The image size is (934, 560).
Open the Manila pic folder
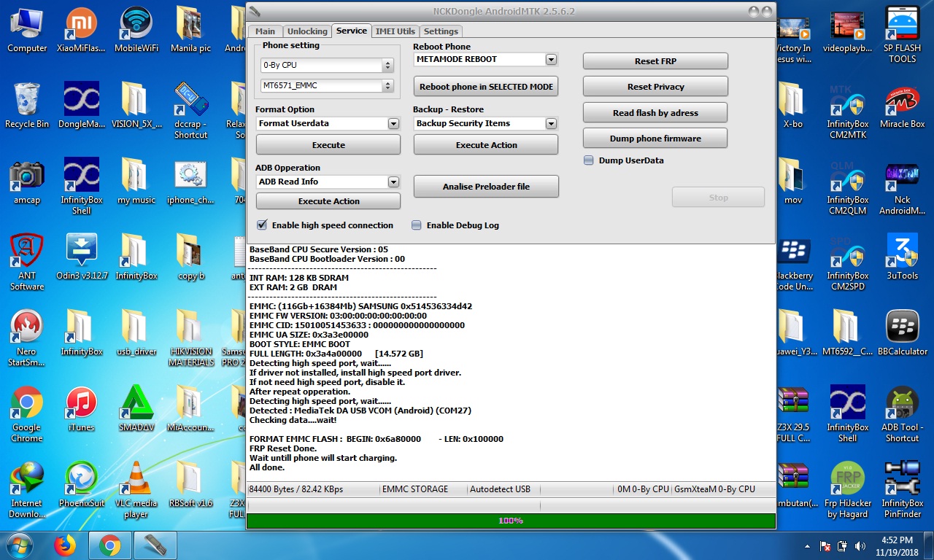(190, 31)
